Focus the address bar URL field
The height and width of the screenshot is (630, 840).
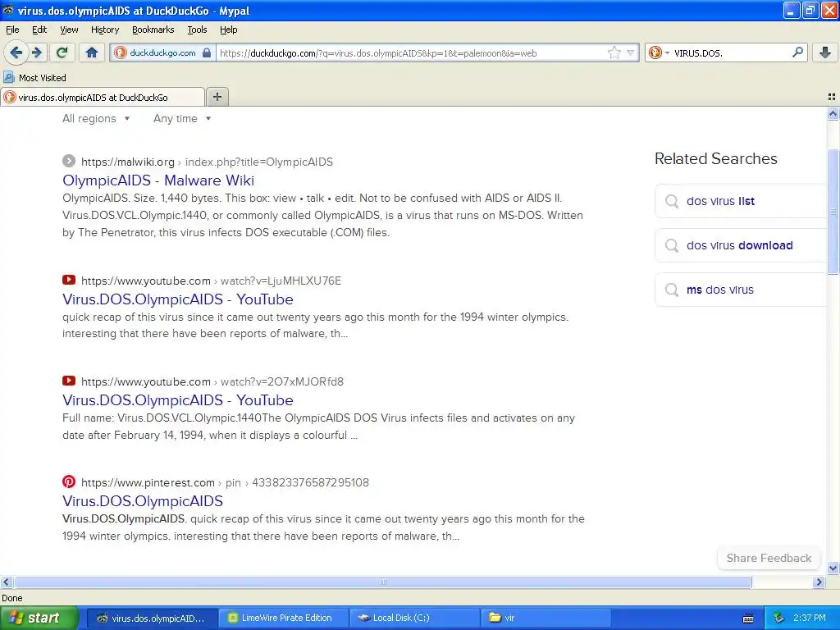(x=412, y=53)
